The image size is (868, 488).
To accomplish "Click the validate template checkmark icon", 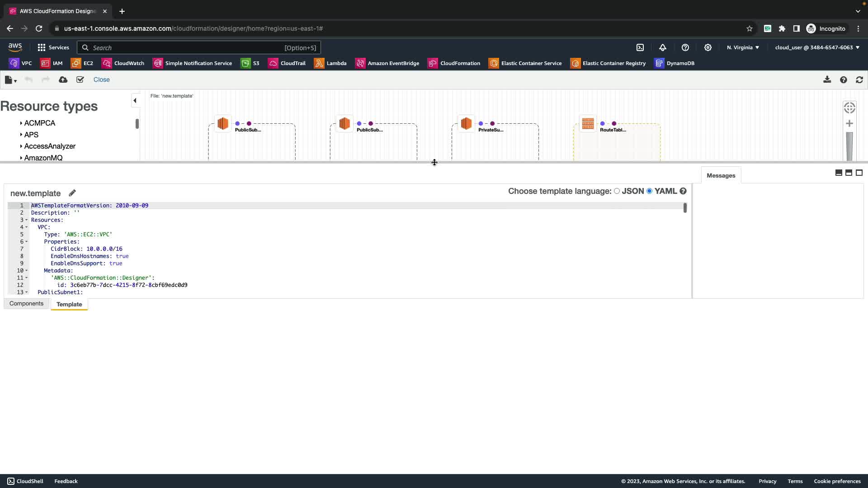I will [80, 80].
